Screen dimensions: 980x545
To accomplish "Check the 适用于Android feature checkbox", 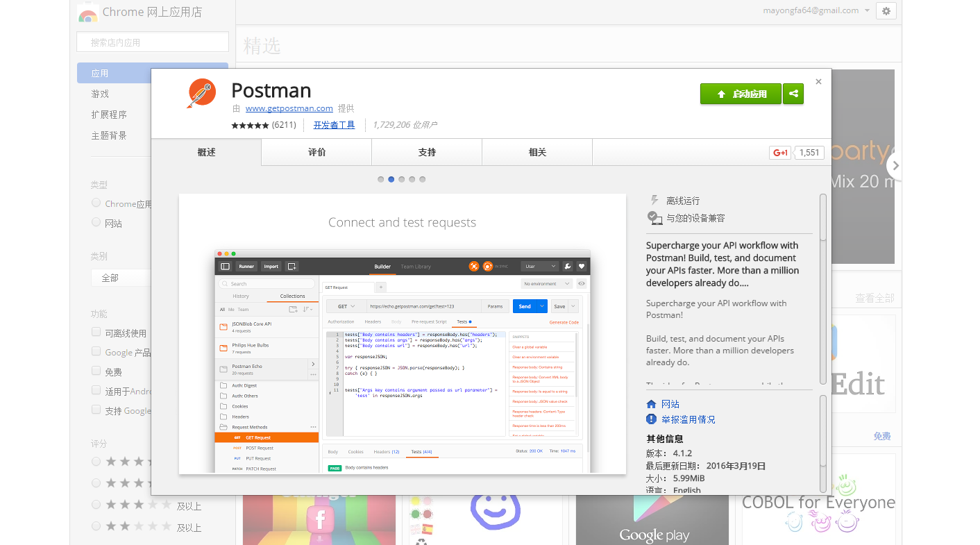I will pos(96,391).
